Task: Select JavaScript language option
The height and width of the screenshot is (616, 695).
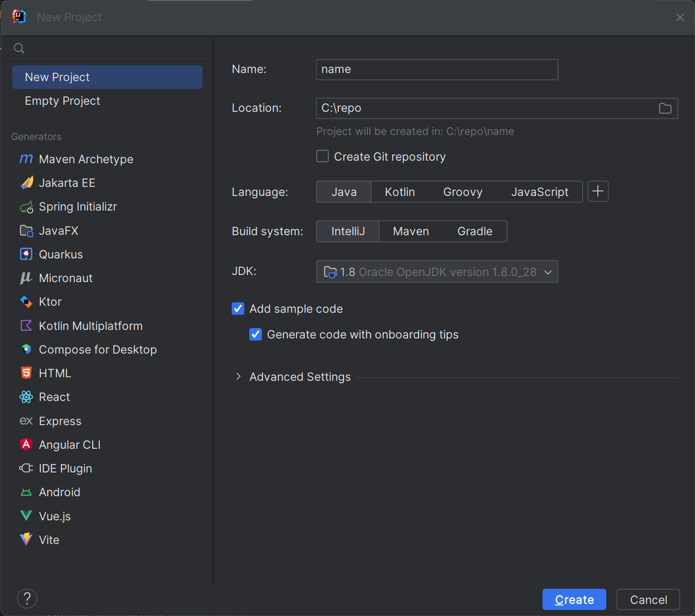Action: (x=540, y=192)
